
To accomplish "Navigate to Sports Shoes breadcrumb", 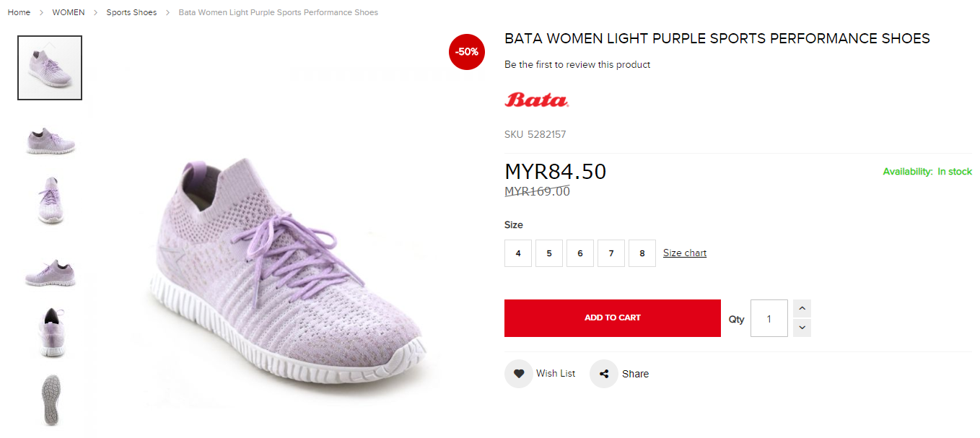I will pyautogui.click(x=131, y=12).
